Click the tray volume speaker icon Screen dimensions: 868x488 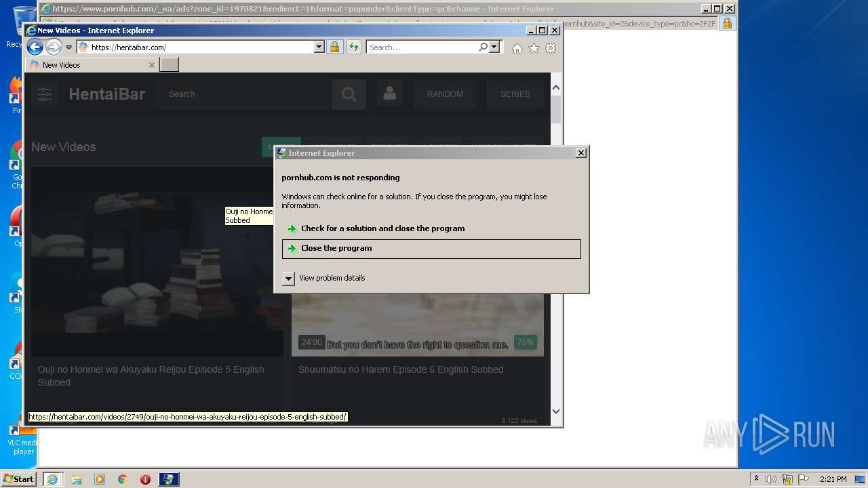[771, 479]
